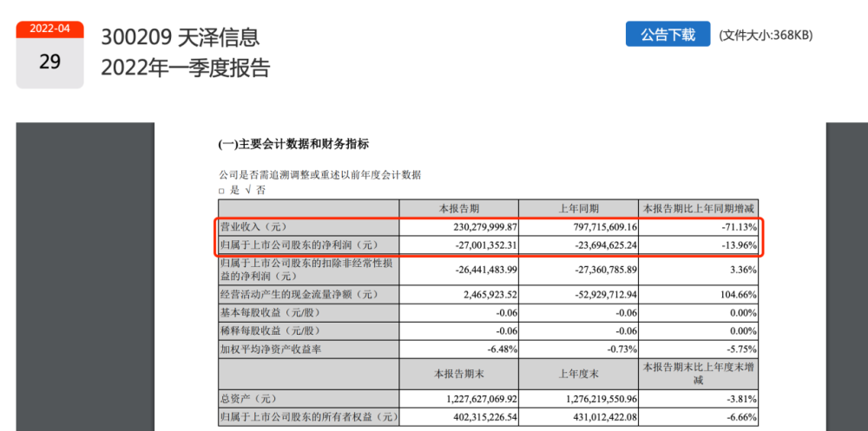Click the percentage -71.13%

(738, 227)
